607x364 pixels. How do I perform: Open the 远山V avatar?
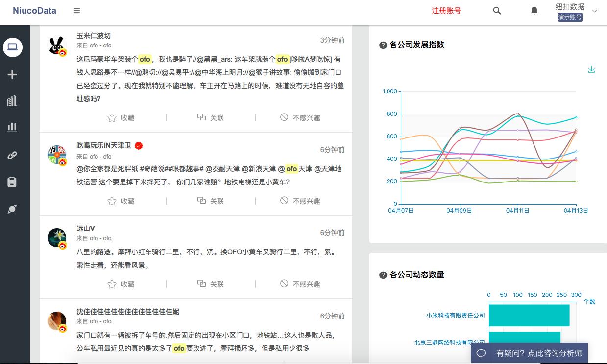point(57,238)
